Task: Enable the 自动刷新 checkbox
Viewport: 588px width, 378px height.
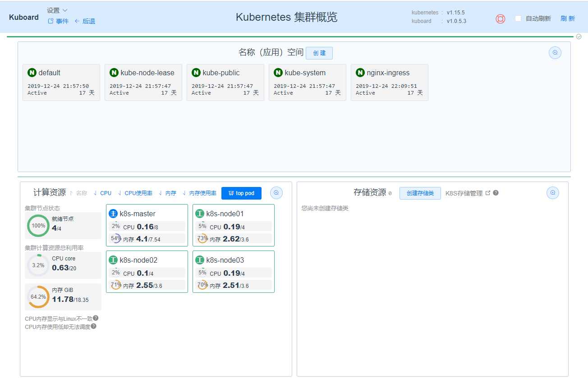Action: [x=518, y=18]
